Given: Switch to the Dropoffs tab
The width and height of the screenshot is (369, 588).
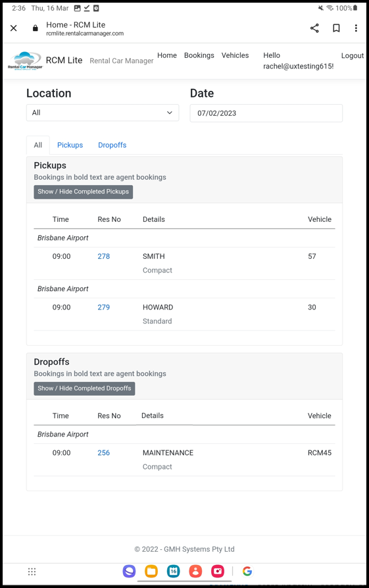Looking at the screenshot, I should [112, 145].
